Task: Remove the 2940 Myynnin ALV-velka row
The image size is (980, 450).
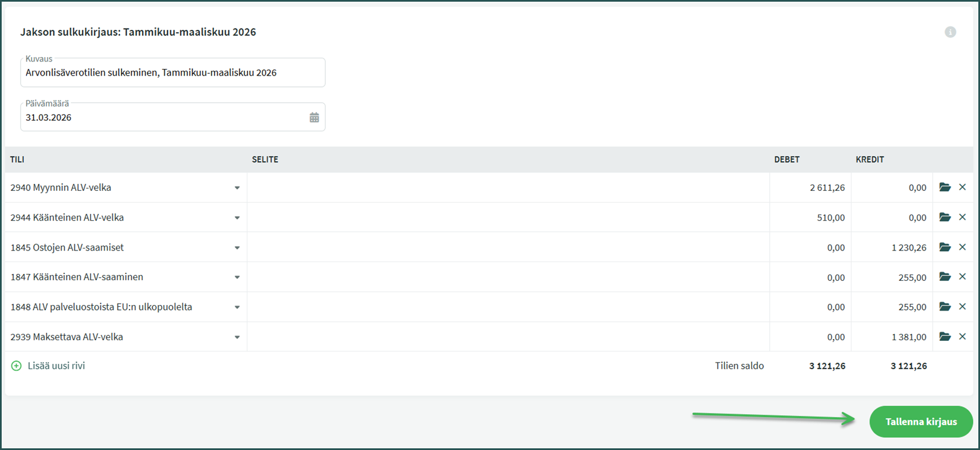Action: (x=963, y=187)
